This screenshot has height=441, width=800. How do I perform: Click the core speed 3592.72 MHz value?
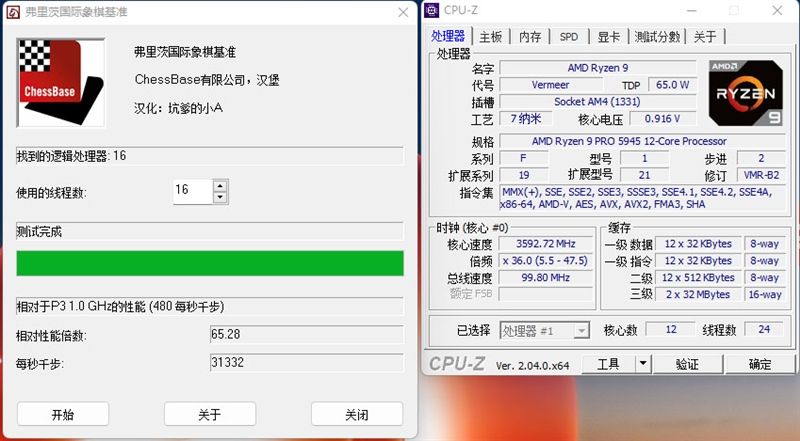click(x=545, y=244)
